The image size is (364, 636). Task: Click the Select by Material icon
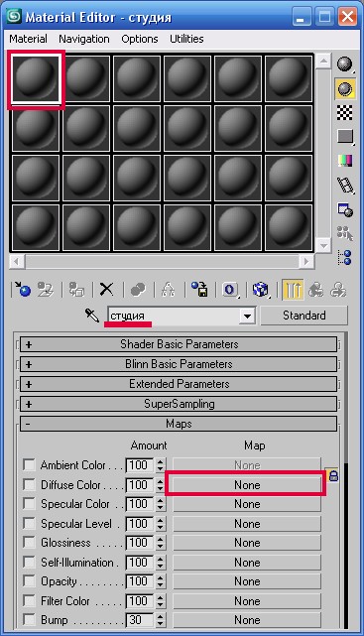coord(345,233)
